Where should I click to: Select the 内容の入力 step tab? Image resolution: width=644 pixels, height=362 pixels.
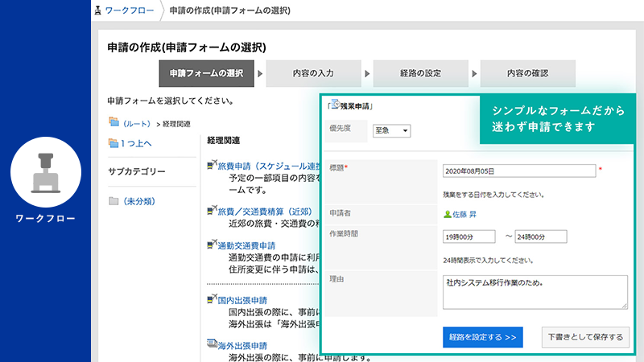[312, 73]
